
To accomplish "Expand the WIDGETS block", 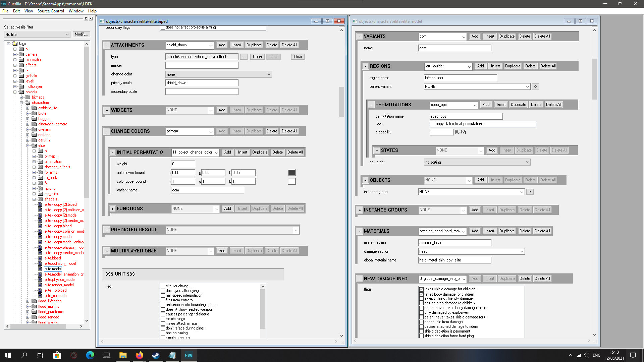I will pyautogui.click(x=107, y=110).
